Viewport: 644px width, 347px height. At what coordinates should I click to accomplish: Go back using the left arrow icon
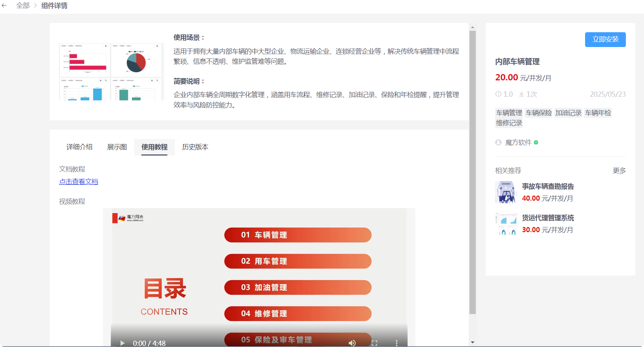click(x=4, y=6)
